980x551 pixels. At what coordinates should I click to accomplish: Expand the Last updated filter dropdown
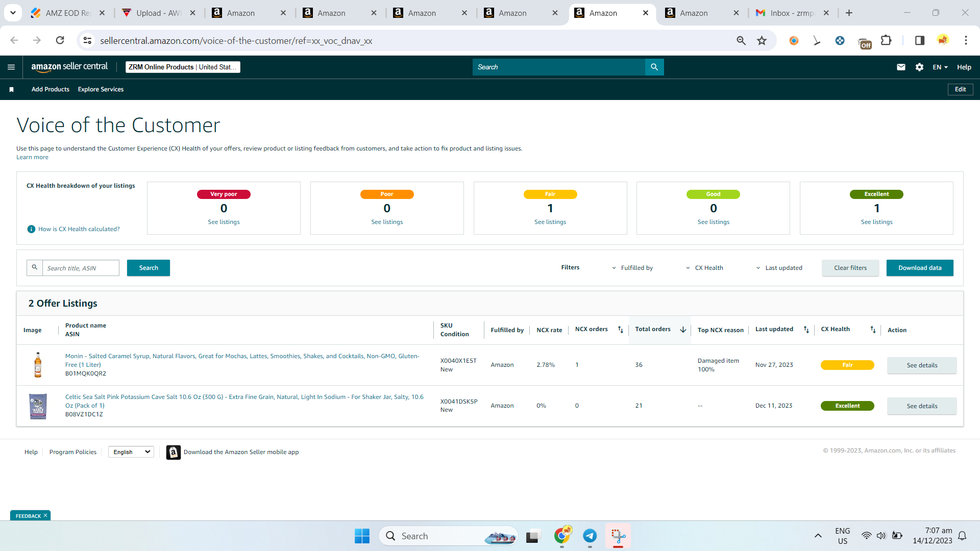[x=779, y=268]
